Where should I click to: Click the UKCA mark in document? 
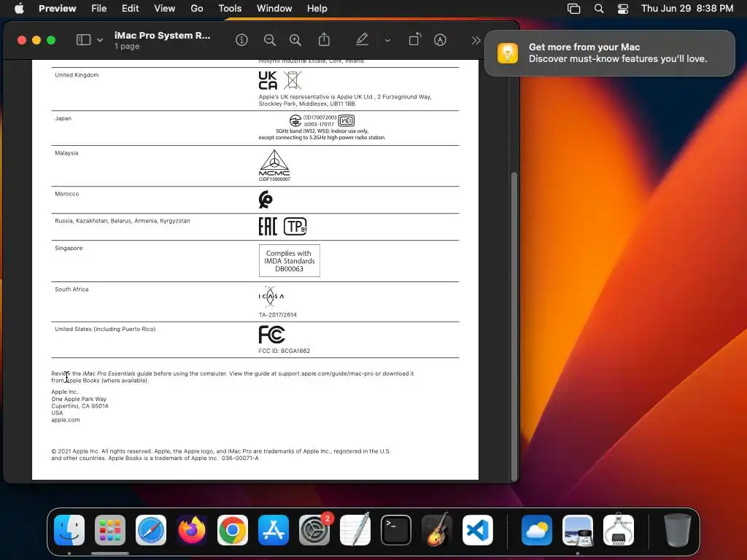(x=268, y=80)
